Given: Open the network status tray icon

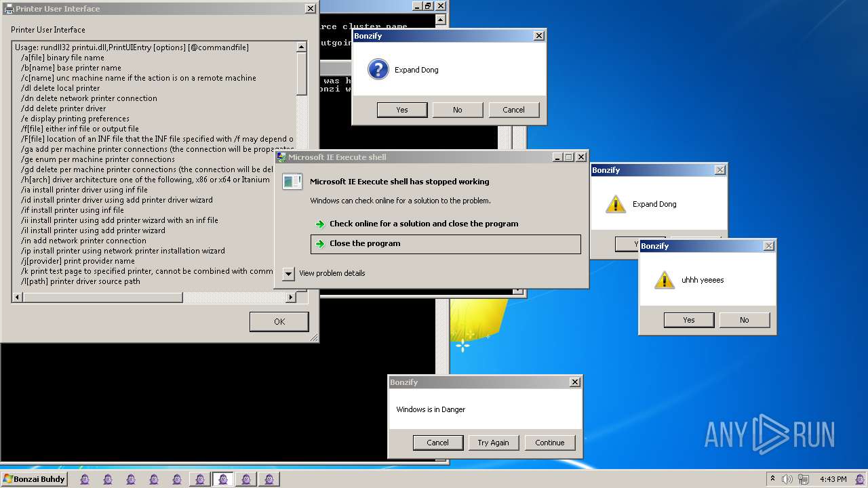Looking at the screenshot, I should pos(804,479).
